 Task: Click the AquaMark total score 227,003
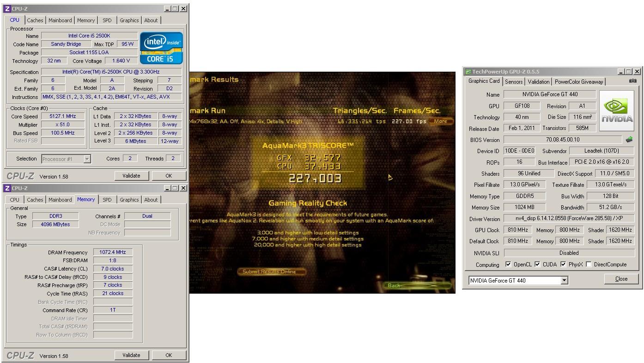coord(315,178)
